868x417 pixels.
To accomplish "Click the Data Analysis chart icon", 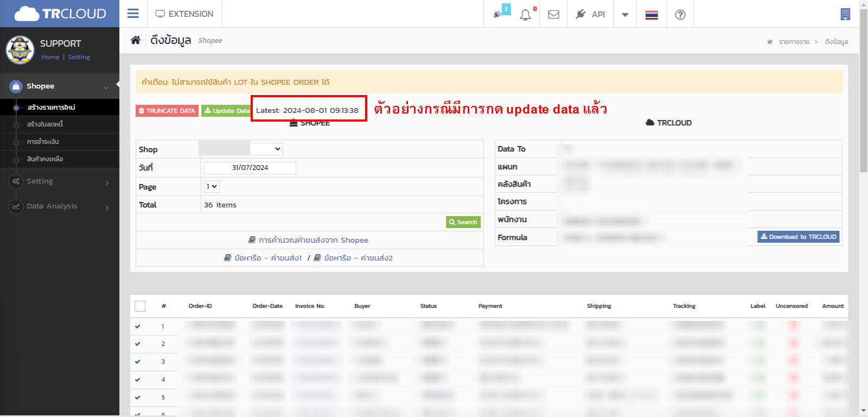I will (x=16, y=206).
